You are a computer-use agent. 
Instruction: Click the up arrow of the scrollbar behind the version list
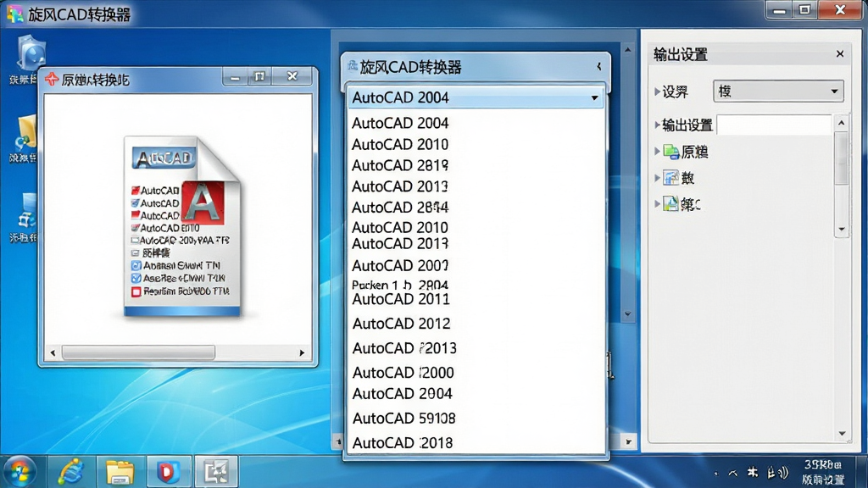pos(627,50)
